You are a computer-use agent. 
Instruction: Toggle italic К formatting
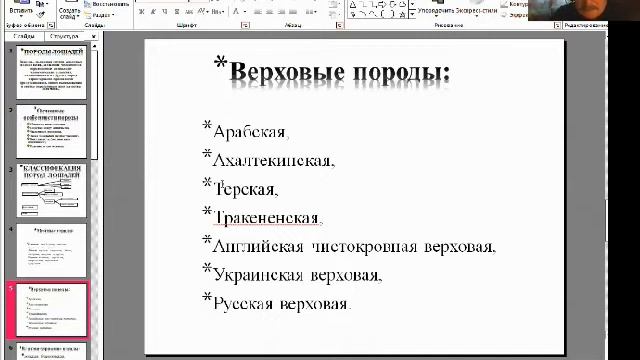click(153, 12)
